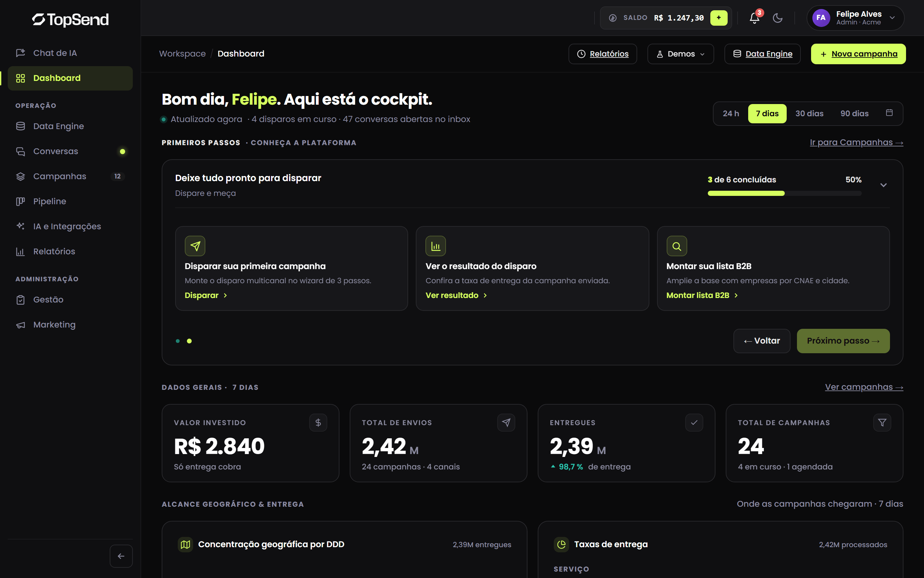The width and height of the screenshot is (924, 578).
Task: Open the Felipe Alves account menu
Action: [x=855, y=18]
